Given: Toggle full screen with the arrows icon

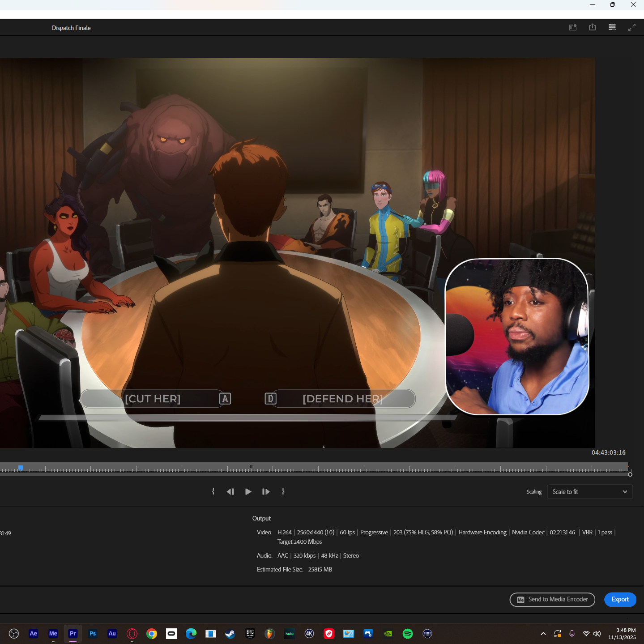Looking at the screenshot, I should pyautogui.click(x=632, y=27).
